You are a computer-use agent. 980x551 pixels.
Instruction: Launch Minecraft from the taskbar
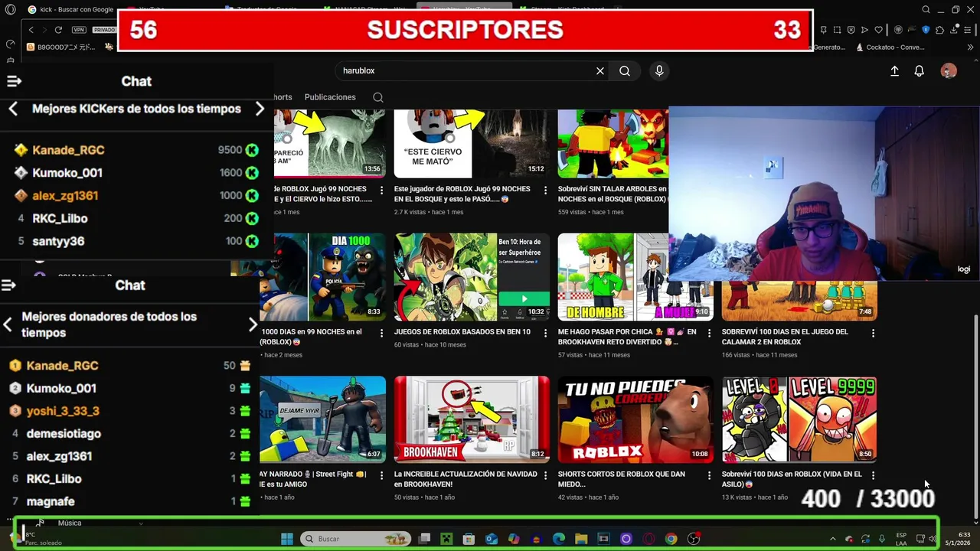click(x=447, y=539)
